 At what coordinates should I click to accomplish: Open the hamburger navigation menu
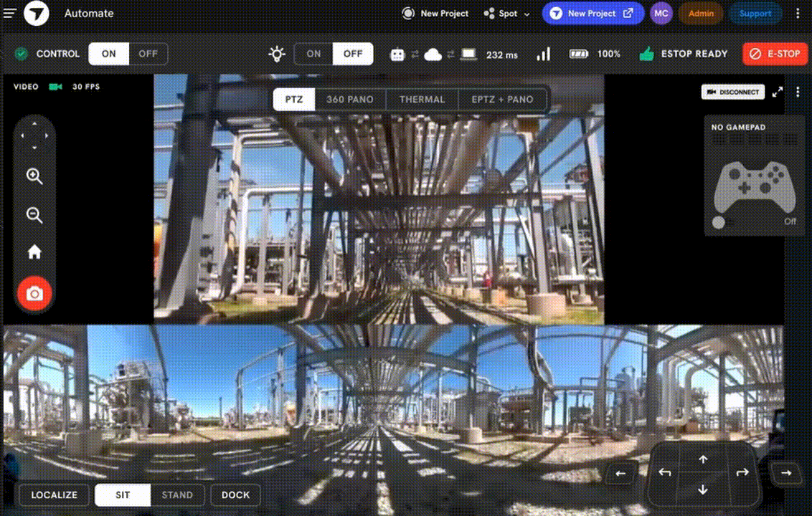10,14
